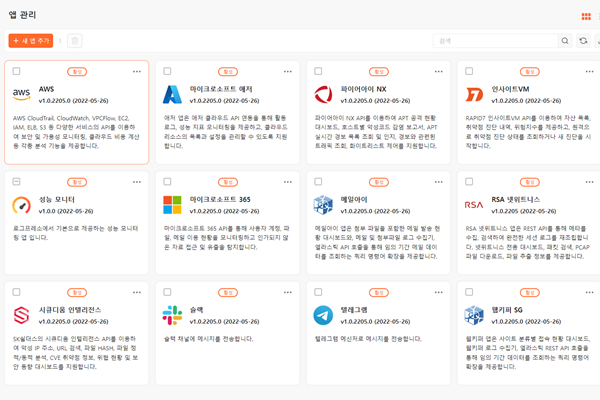Check the 인사이트VM checkbox
This screenshot has height=400, width=600.
coord(469,71)
